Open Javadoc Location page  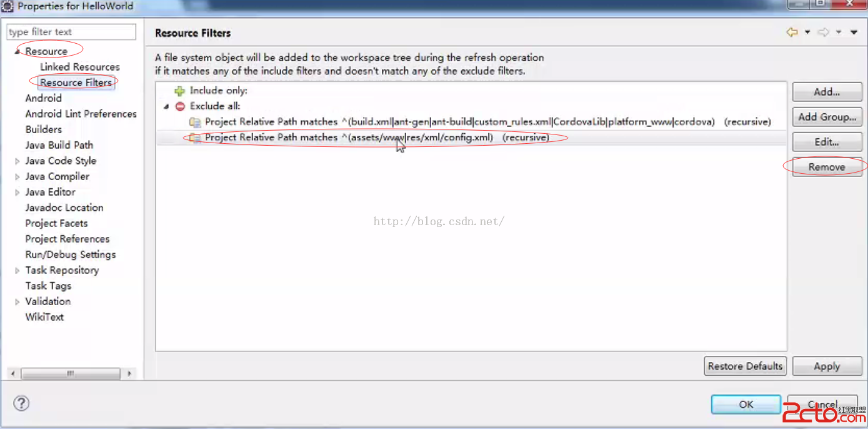pos(64,208)
